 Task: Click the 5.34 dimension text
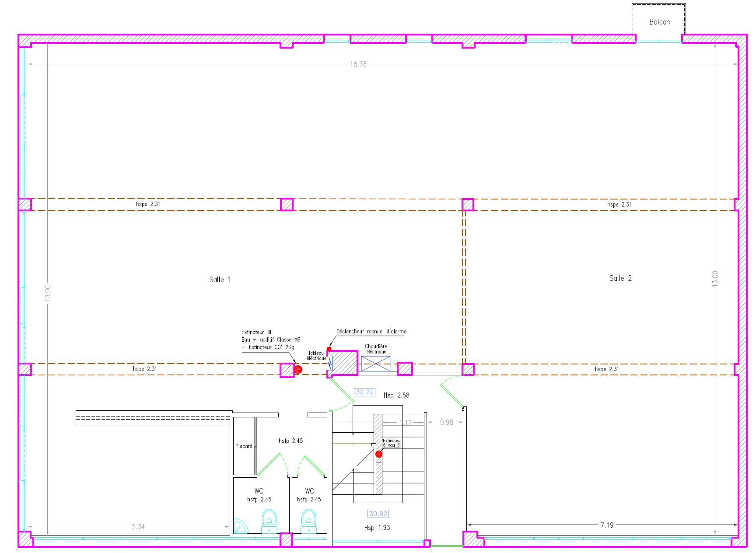138,527
